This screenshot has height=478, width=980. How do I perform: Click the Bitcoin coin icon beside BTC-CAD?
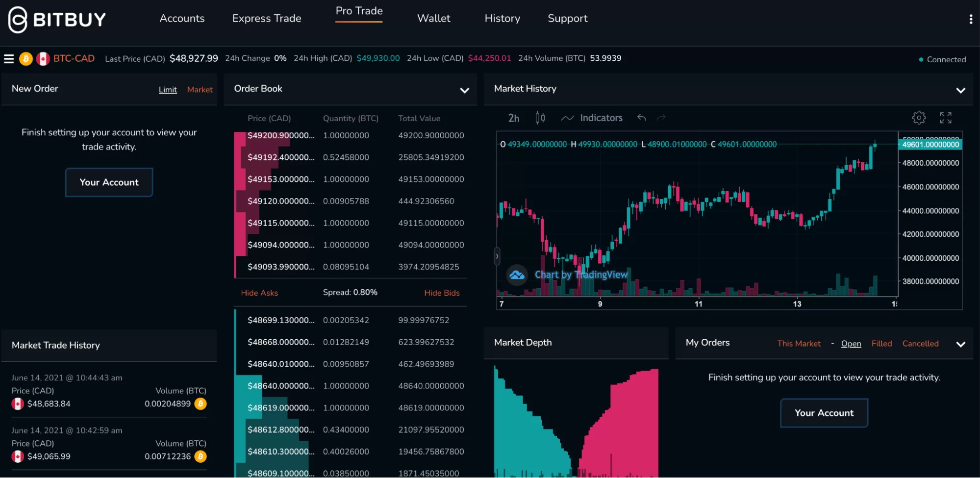(26, 59)
